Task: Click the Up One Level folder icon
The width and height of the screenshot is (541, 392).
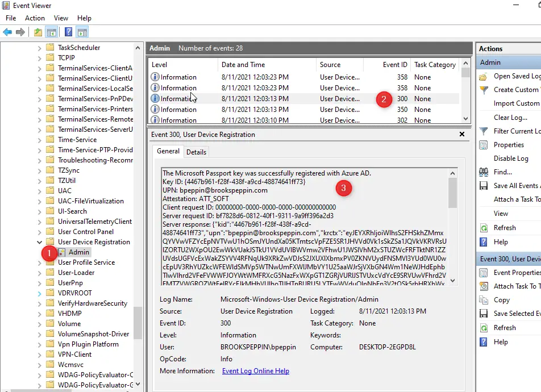Action: pyautogui.click(x=38, y=32)
